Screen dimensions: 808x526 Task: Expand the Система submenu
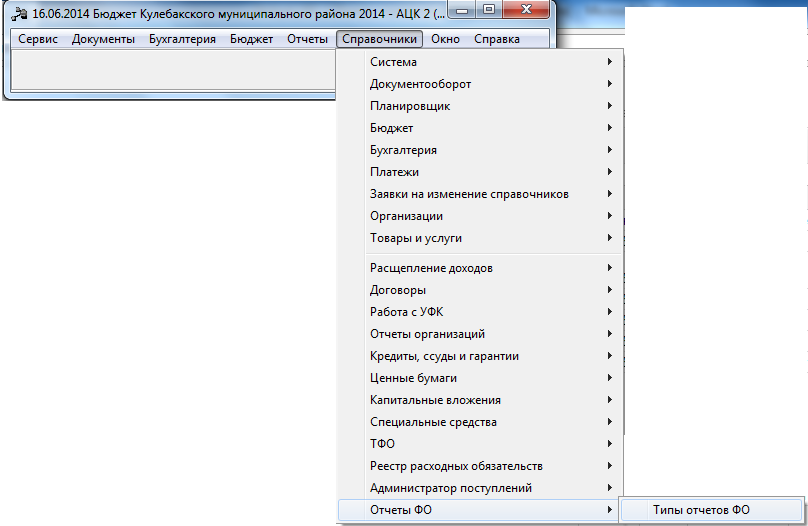point(480,62)
